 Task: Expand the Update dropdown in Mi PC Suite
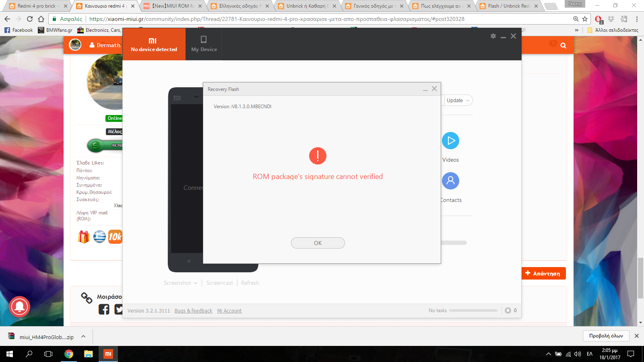click(x=458, y=101)
